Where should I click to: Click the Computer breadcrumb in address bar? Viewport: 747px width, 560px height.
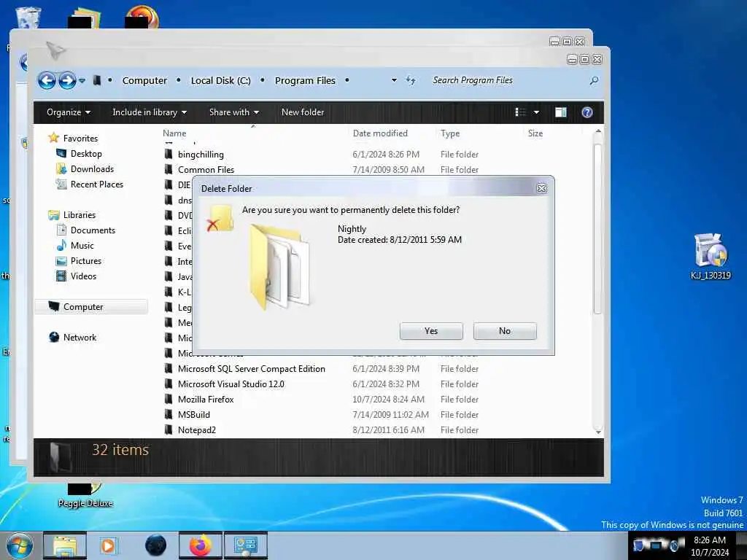[x=144, y=80]
